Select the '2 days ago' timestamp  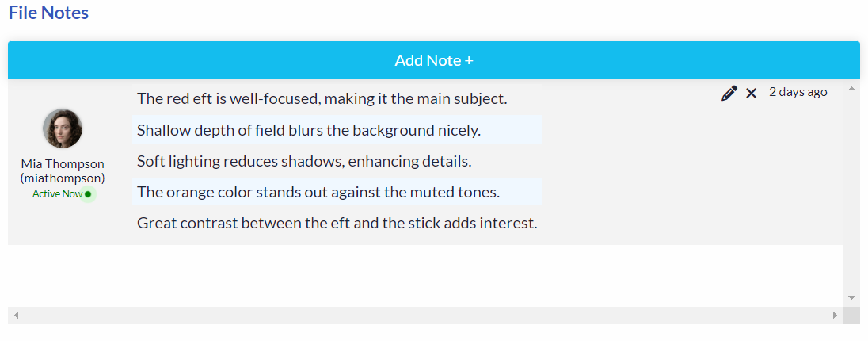(x=798, y=92)
